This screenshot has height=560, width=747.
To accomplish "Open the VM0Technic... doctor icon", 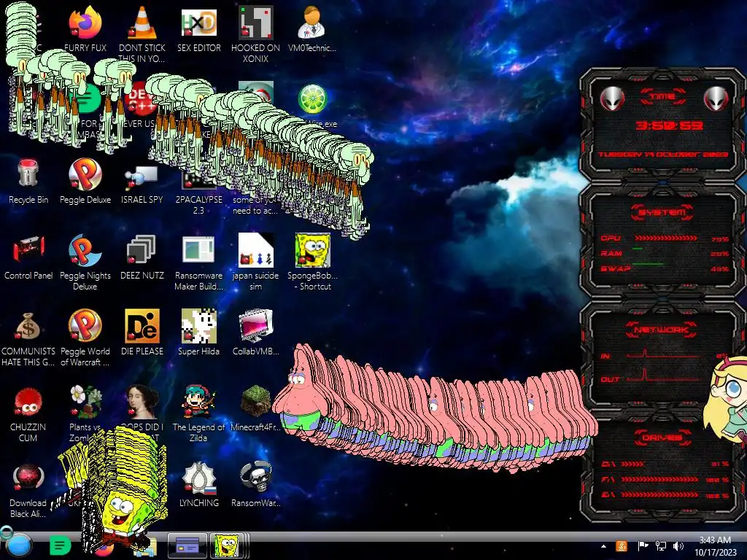I will tap(311, 23).
